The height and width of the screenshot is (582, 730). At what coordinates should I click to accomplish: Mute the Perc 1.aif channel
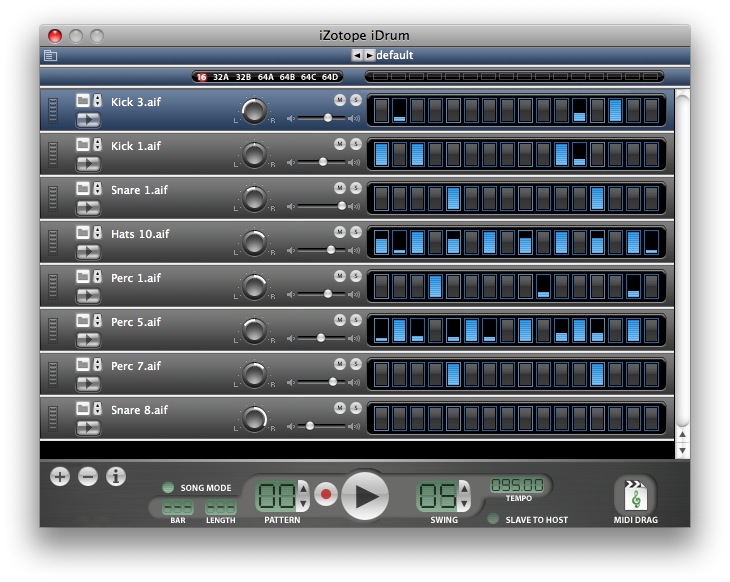click(x=340, y=276)
